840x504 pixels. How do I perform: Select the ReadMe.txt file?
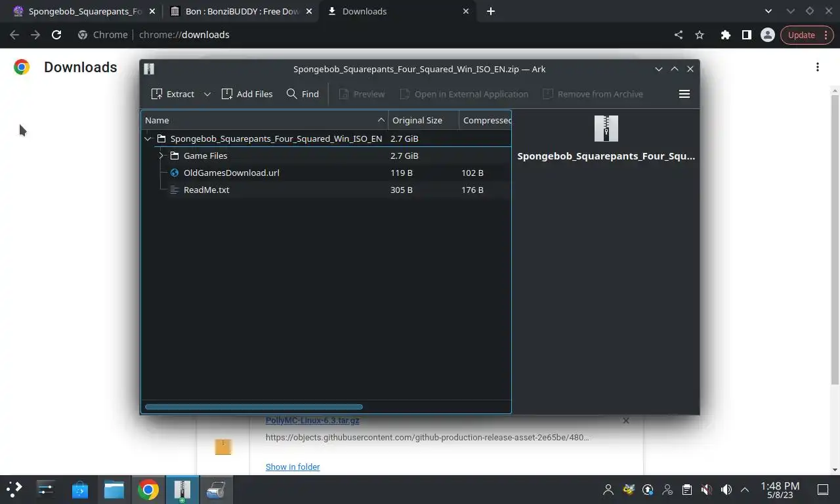[x=206, y=190]
